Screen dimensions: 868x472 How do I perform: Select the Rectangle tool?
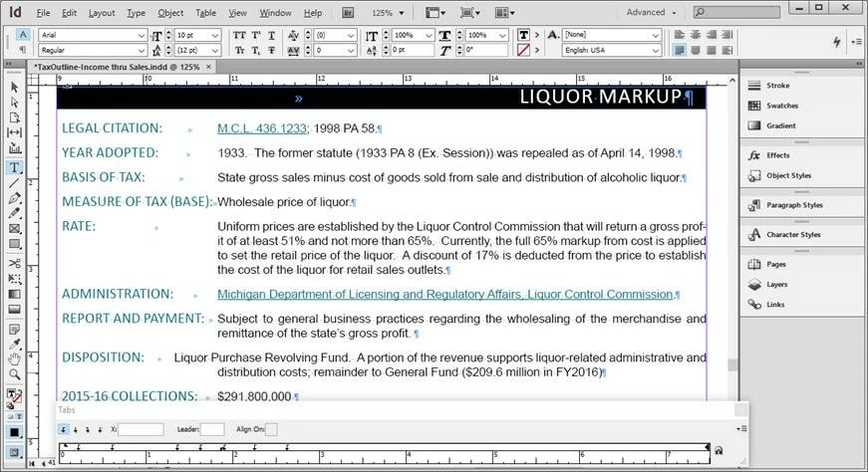(14, 244)
